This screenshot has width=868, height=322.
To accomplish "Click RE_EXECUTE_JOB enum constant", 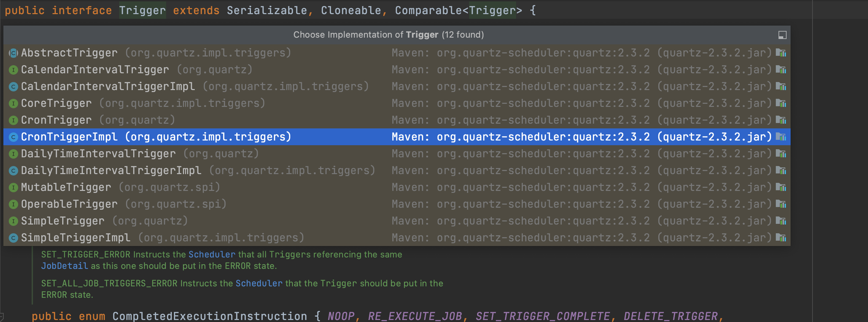I will pos(415,316).
